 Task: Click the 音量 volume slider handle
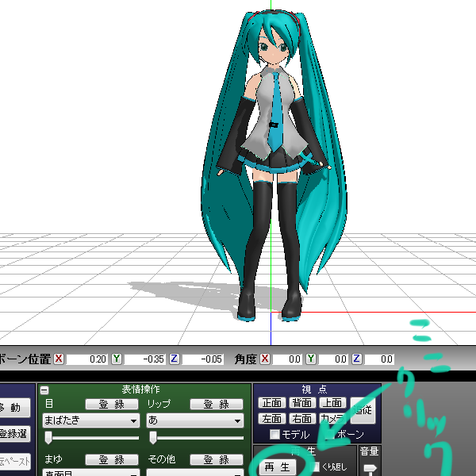click(x=370, y=470)
